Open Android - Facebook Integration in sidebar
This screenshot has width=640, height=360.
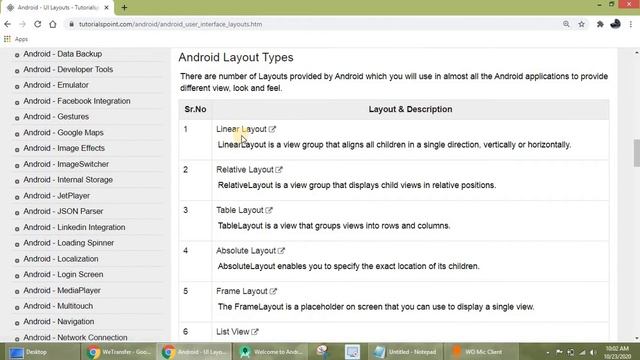77,101
